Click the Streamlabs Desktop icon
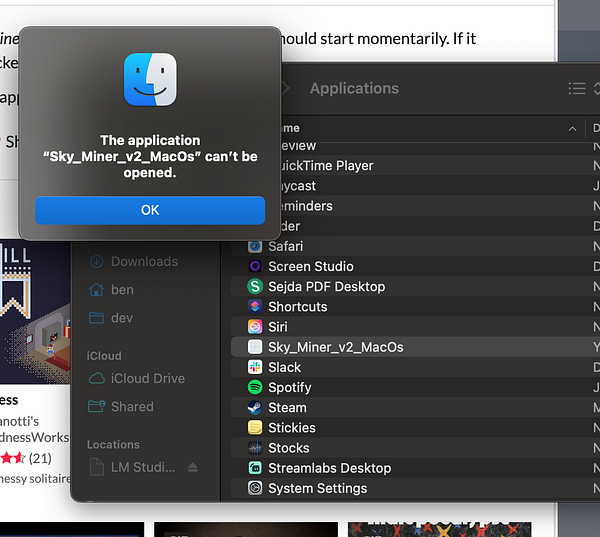This screenshot has width=600, height=537. (x=255, y=468)
